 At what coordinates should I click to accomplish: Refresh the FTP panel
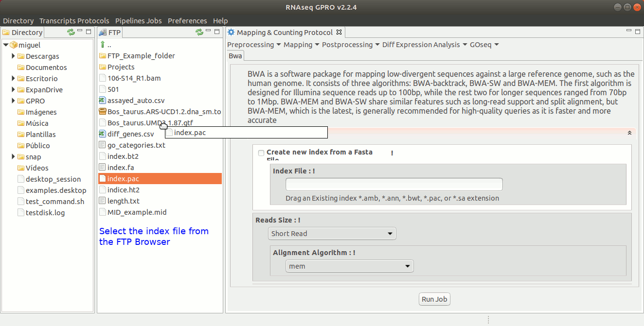coord(199,32)
